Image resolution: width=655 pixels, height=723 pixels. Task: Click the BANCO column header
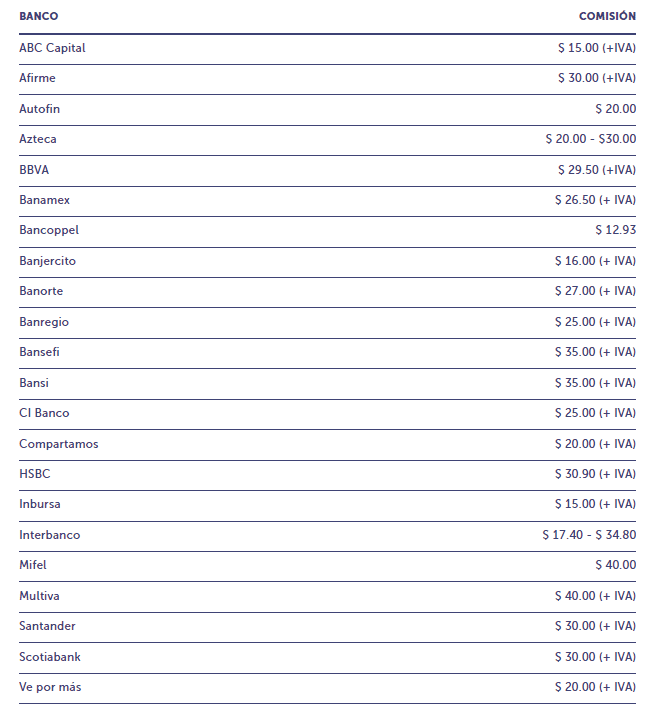pos(39,17)
